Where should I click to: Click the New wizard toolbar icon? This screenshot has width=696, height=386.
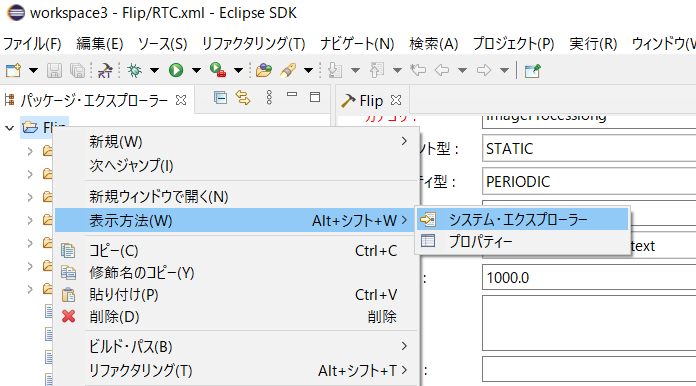coord(13,70)
